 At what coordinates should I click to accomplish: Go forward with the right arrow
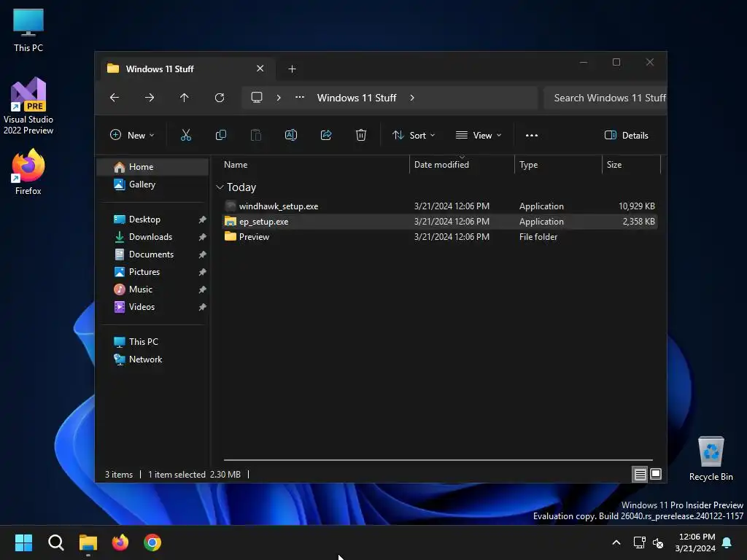click(x=149, y=98)
